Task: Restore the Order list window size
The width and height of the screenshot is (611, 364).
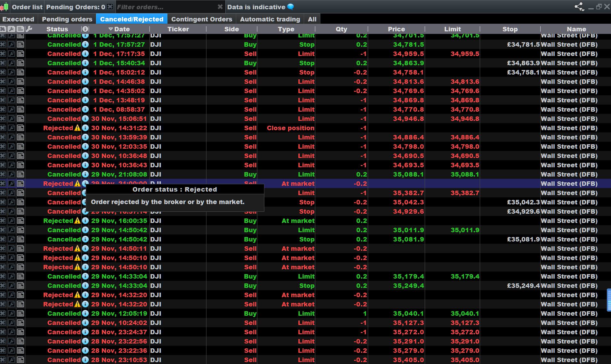Action: 599,7
